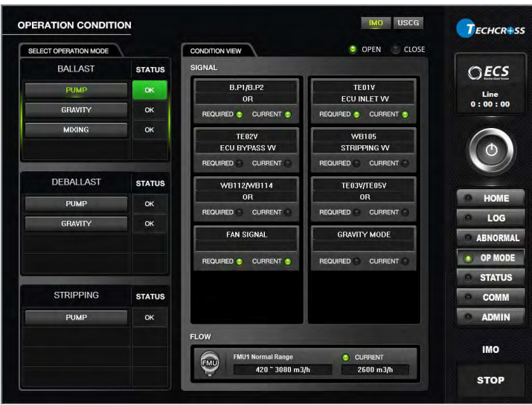
Task: Click the FAN SIGNAL title
Action: (247, 235)
